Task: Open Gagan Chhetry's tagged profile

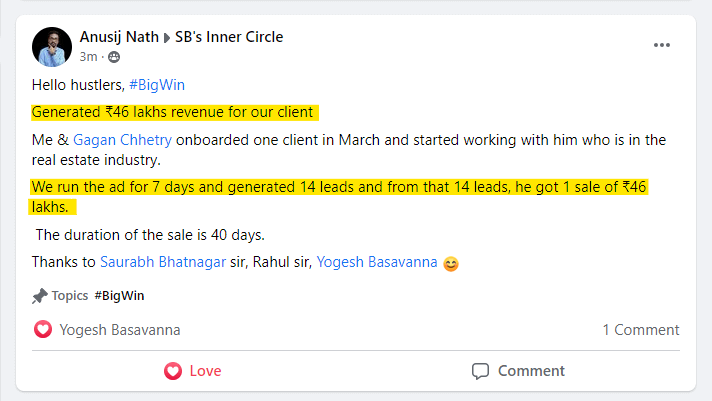Action: point(122,140)
